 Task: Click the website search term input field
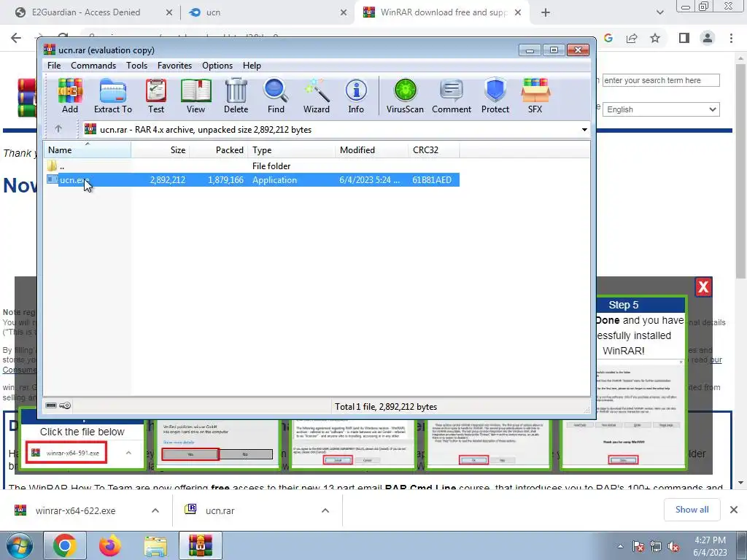(x=661, y=80)
